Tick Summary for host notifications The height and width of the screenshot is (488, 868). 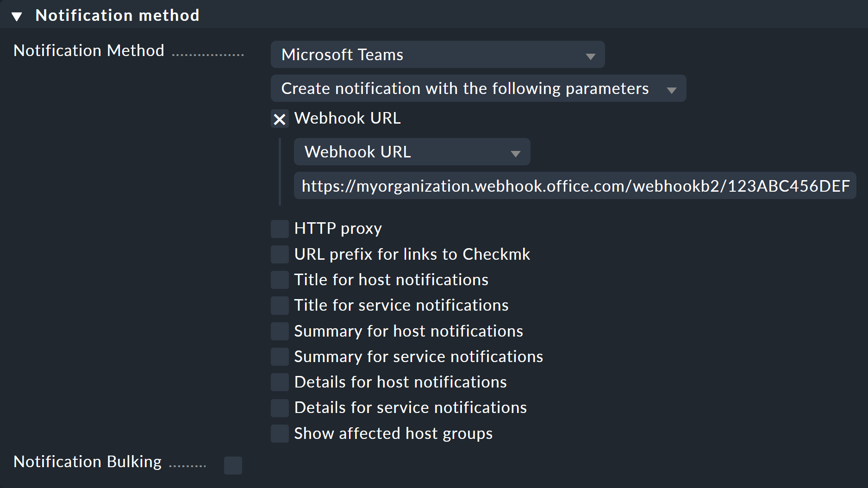[280, 331]
